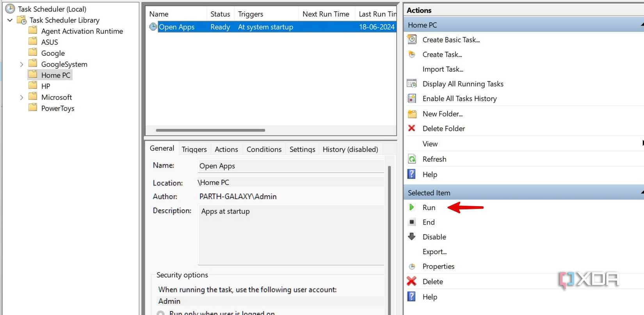Viewport: 644px width, 315px height.
Task: Select 'Run only when user is logged on'
Action: point(160,313)
